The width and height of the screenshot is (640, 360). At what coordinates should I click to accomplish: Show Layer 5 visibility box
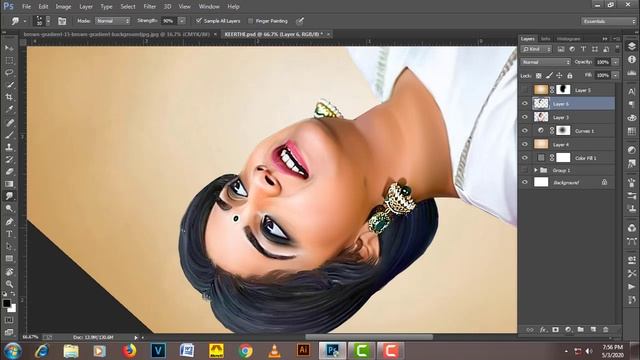[525, 90]
